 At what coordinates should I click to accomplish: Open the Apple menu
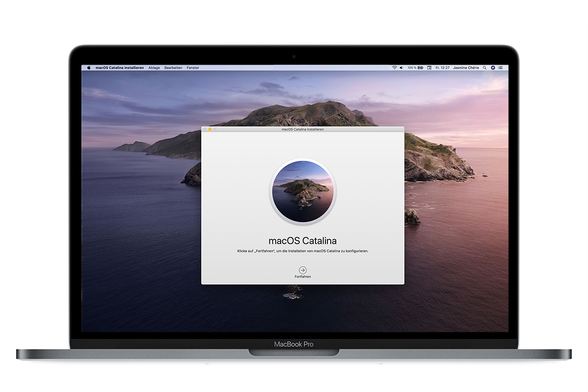pyautogui.click(x=88, y=68)
